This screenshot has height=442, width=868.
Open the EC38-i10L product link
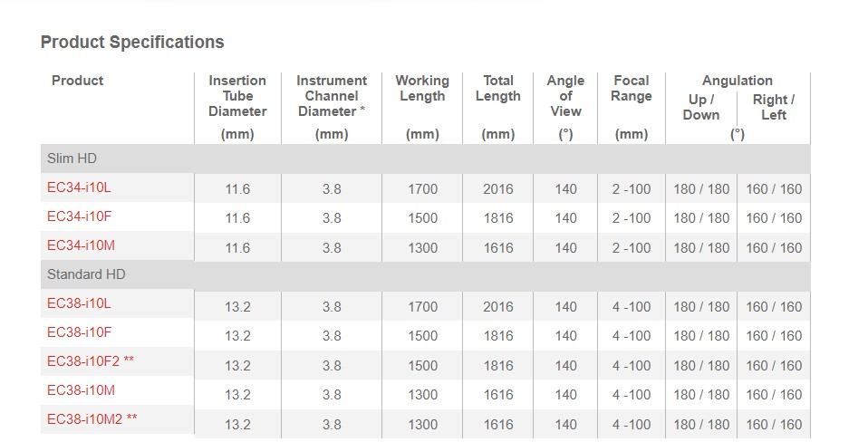coord(79,303)
